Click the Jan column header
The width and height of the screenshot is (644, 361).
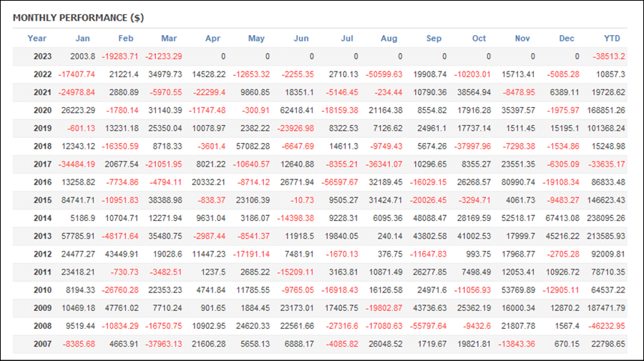pos(82,39)
